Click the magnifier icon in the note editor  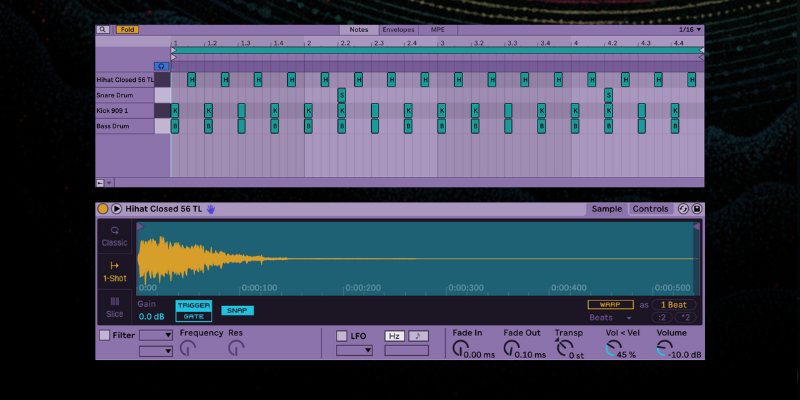pyautogui.click(x=103, y=30)
